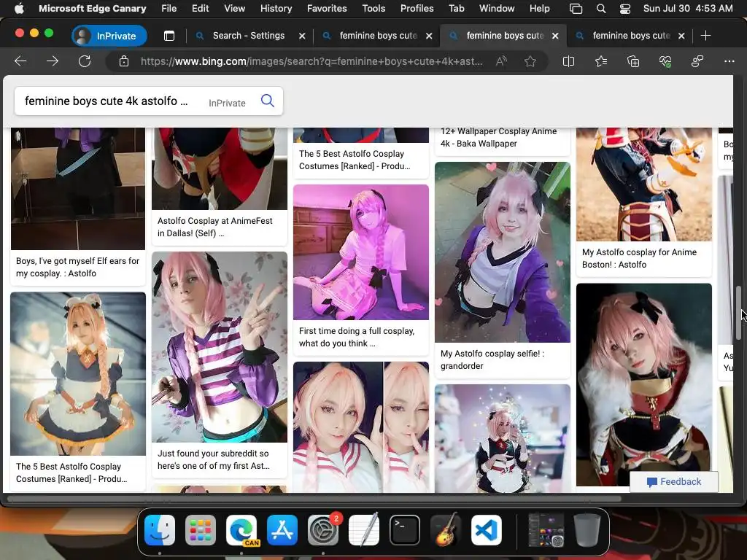
Task: Open Finder from the Dock
Action: (160, 529)
